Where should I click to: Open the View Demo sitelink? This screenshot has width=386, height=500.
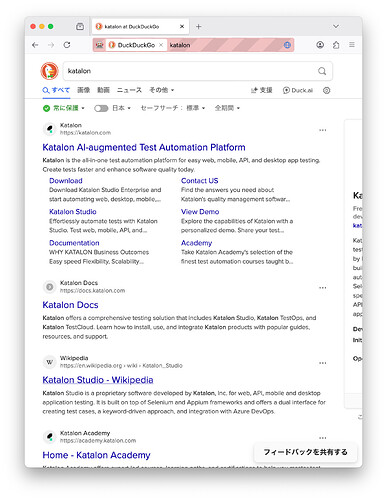[200, 212]
